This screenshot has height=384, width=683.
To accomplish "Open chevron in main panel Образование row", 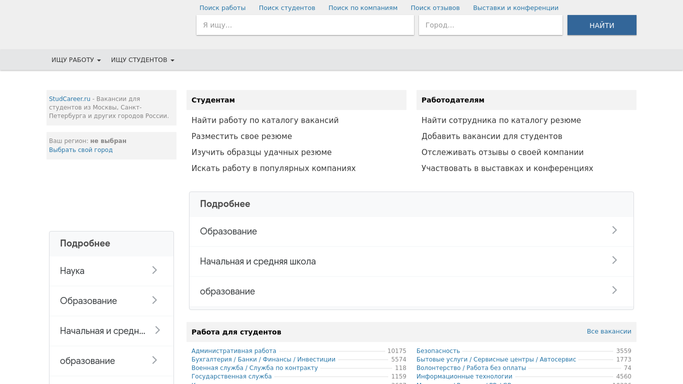I will [x=614, y=230].
